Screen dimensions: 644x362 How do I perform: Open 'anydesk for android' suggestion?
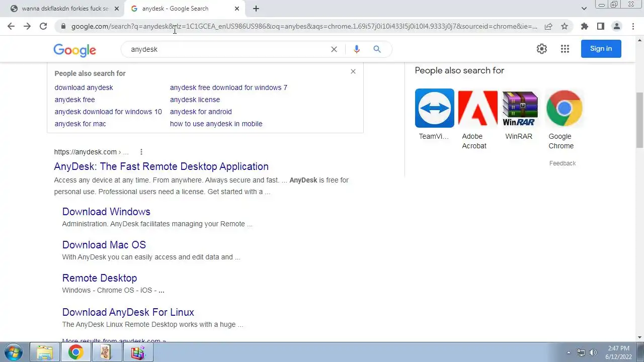click(x=201, y=112)
